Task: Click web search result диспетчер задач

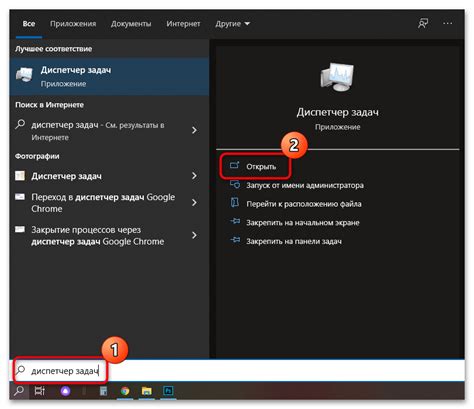Action: click(98, 131)
